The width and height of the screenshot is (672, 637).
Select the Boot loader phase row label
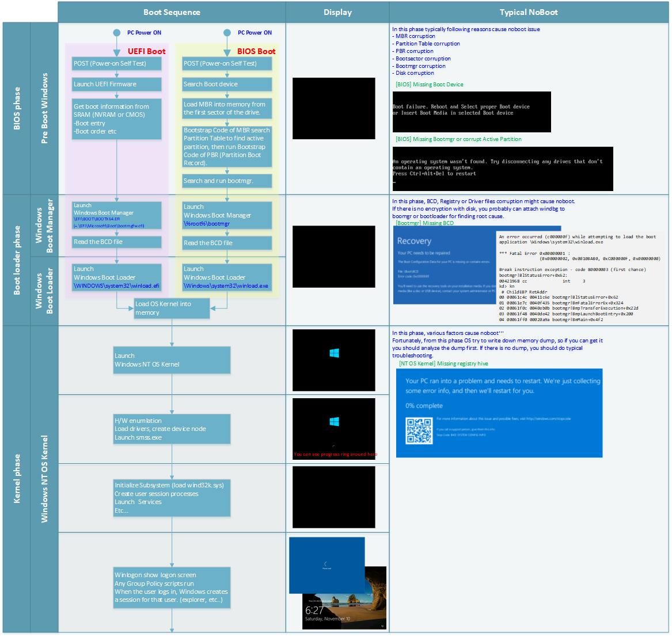[x=17, y=260]
